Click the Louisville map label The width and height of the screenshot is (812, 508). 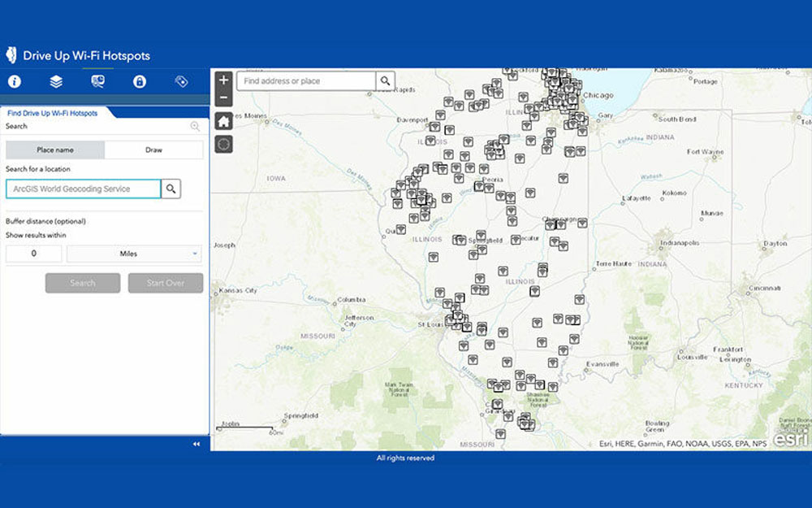pyautogui.click(x=693, y=357)
